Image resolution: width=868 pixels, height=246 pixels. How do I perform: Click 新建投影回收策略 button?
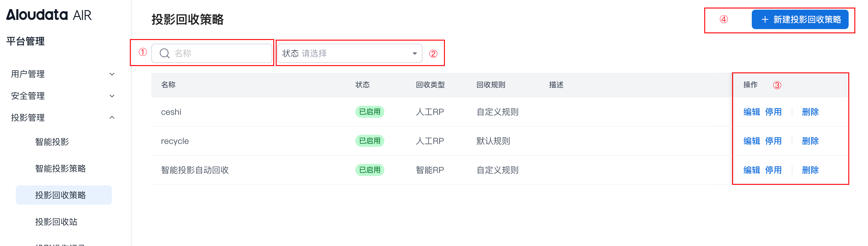pos(800,20)
